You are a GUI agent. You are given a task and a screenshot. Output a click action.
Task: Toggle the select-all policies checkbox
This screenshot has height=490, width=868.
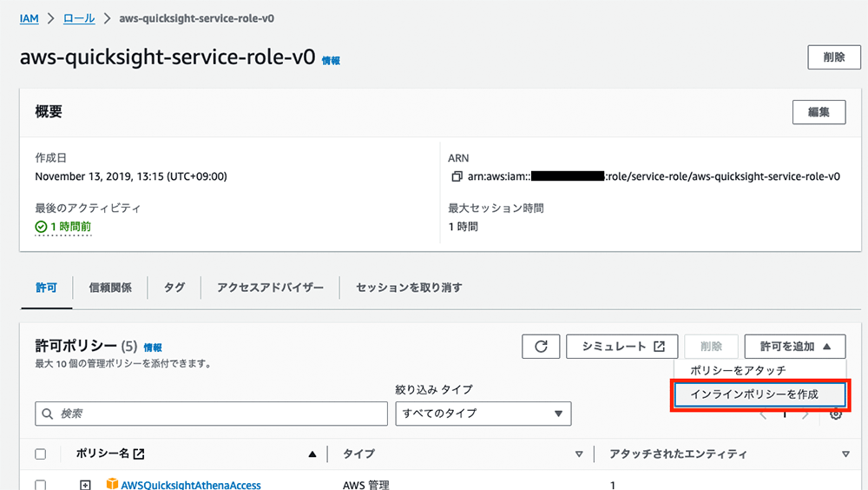pyautogui.click(x=41, y=454)
